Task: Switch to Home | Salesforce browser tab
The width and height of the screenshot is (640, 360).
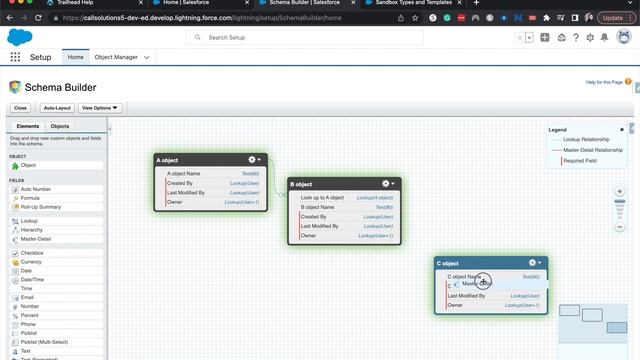Action: point(199,3)
